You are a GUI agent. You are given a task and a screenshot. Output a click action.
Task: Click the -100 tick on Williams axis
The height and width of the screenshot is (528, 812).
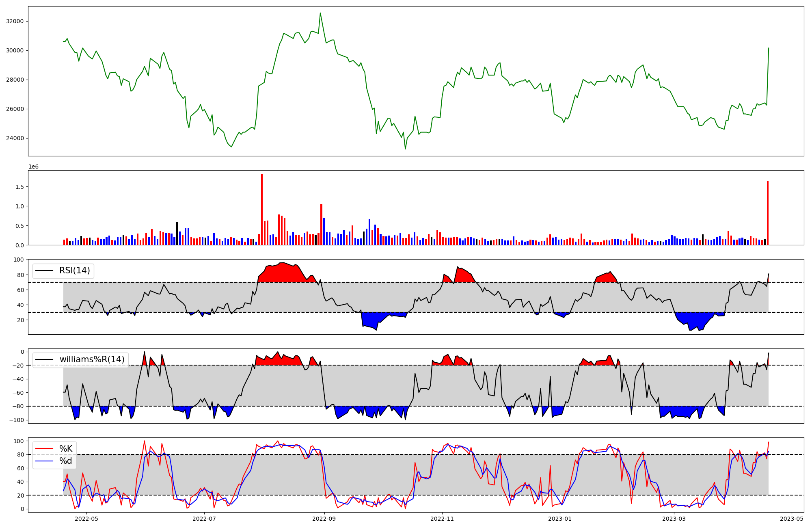(17, 420)
